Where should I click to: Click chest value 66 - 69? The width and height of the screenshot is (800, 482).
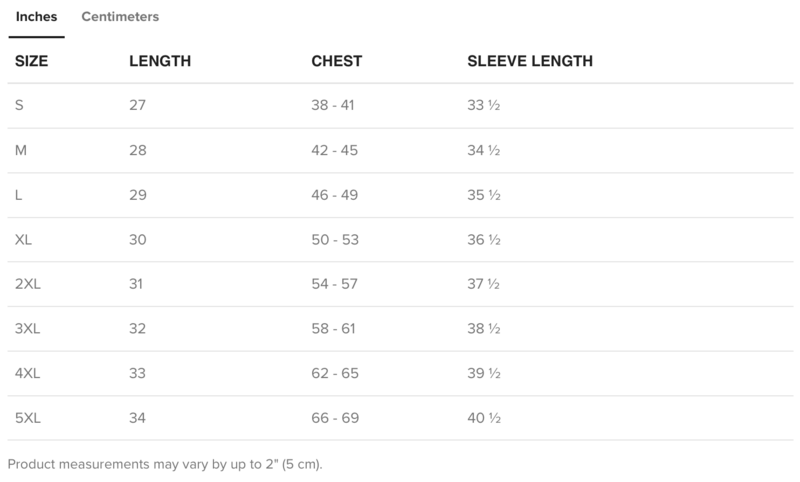tap(335, 418)
